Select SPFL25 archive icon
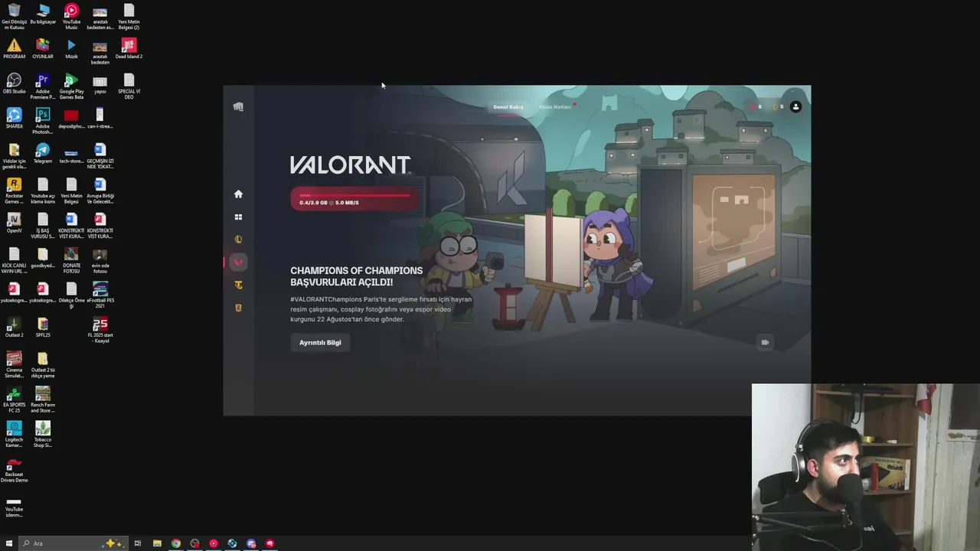Image resolution: width=980 pixels, height=551 pixels. (x=43, y=328)
